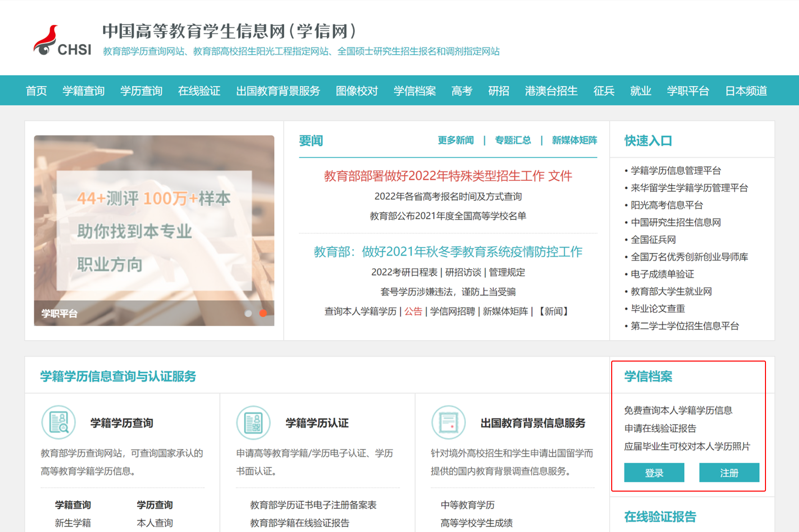This screenshot has height=532, width=799.
Task: Click the 出国教育背景信息服务 heading
Action: [533, 423]
